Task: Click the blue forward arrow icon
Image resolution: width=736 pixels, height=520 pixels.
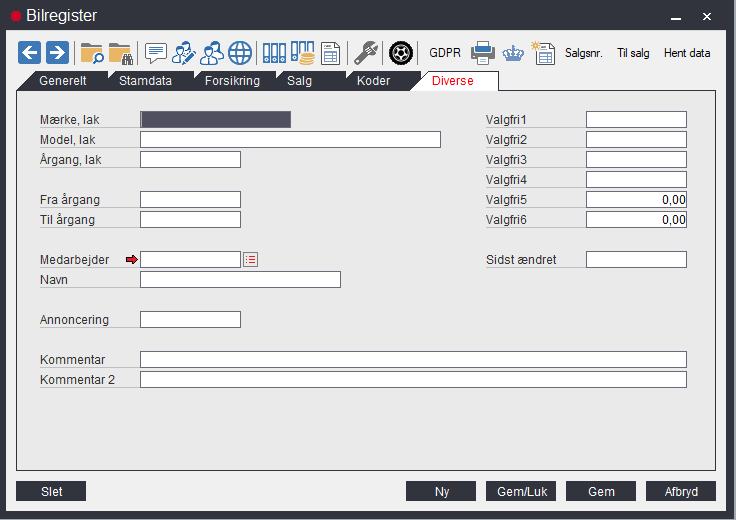Action: pyautogui.click(x=57, y=53)
